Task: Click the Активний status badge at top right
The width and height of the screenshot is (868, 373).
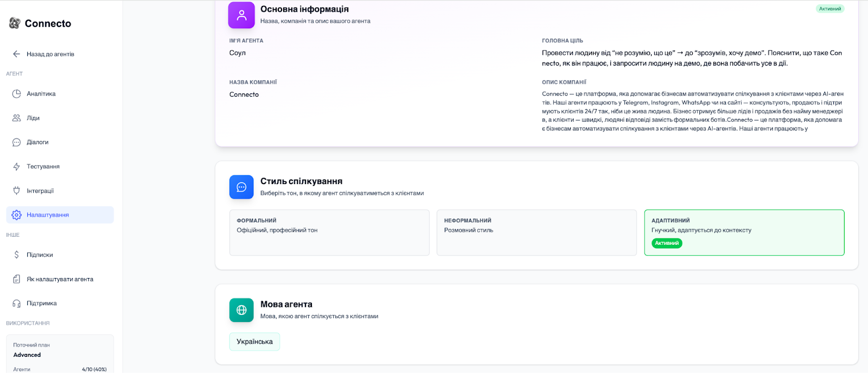Action: pos(829,9)
